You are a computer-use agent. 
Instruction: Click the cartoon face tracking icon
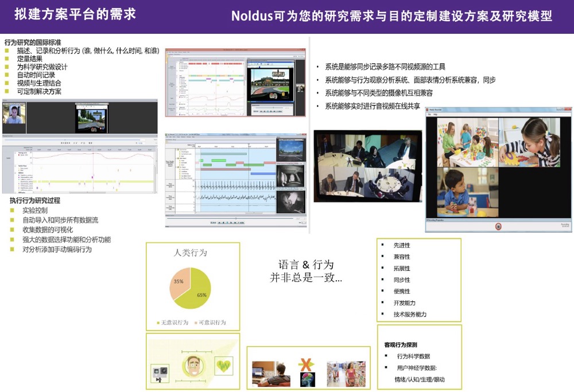(x=193, y=365)
